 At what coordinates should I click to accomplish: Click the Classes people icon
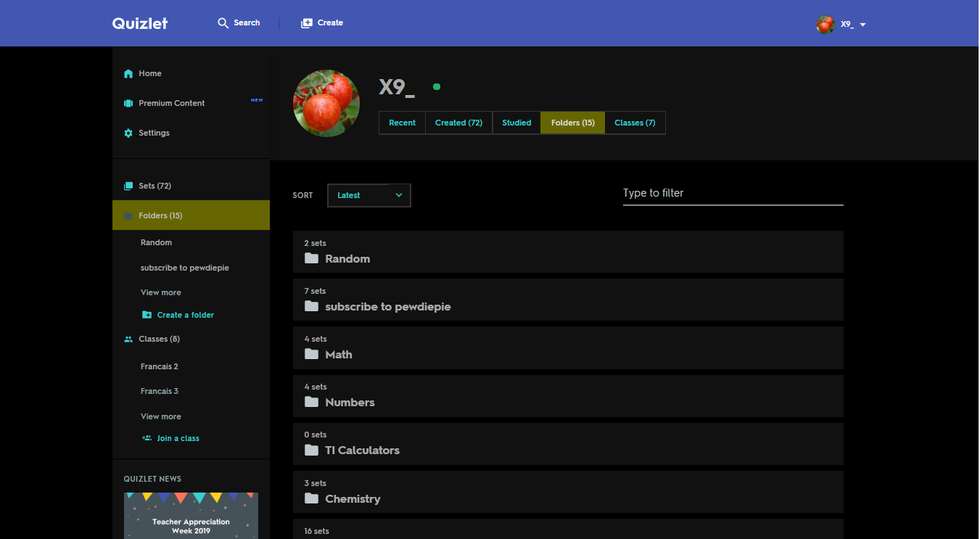(128, 339)
